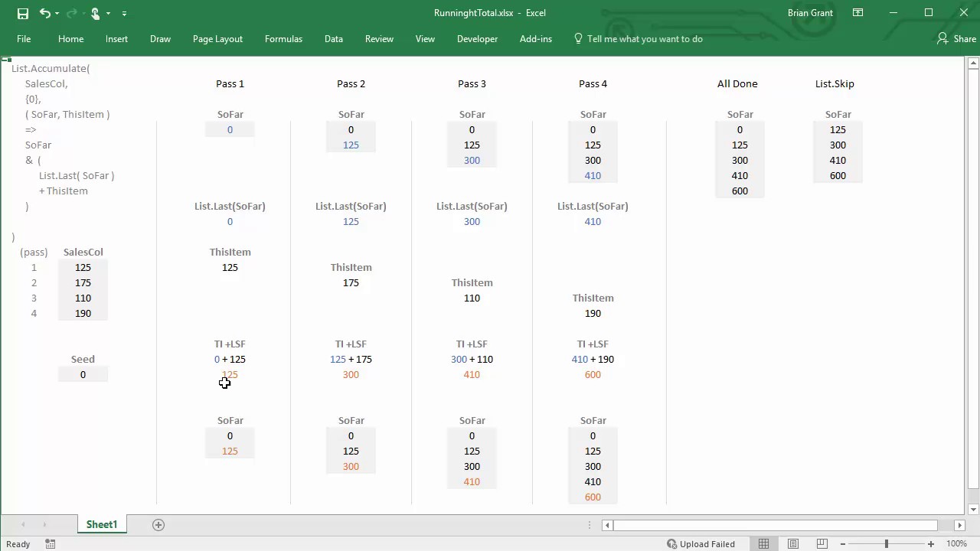Click the List.Accumulate( formula text
980x551 pixels.
[x=51, y=68]
